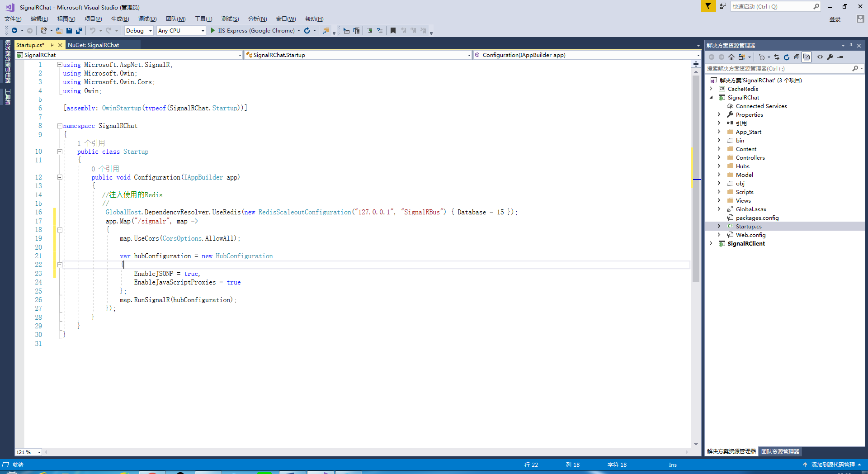The image size is (868, 474).
Task: Open the 工具(T) menu
Action: point(203,19)
